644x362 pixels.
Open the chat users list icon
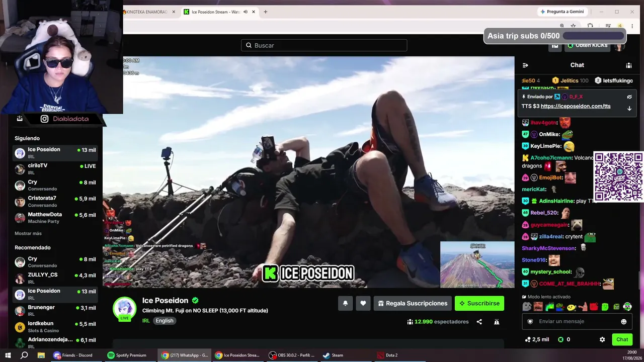click(x=628, y=65)
